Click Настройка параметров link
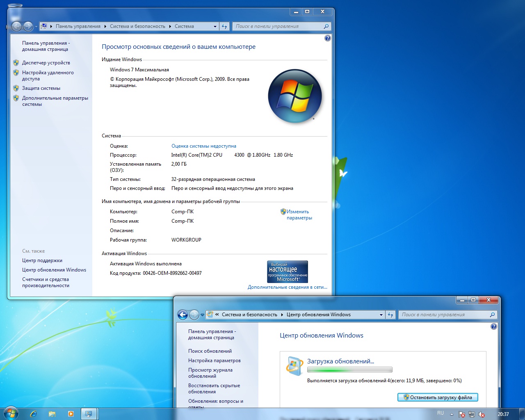This screenshot has height=420, width=525. tap(215, 361)
